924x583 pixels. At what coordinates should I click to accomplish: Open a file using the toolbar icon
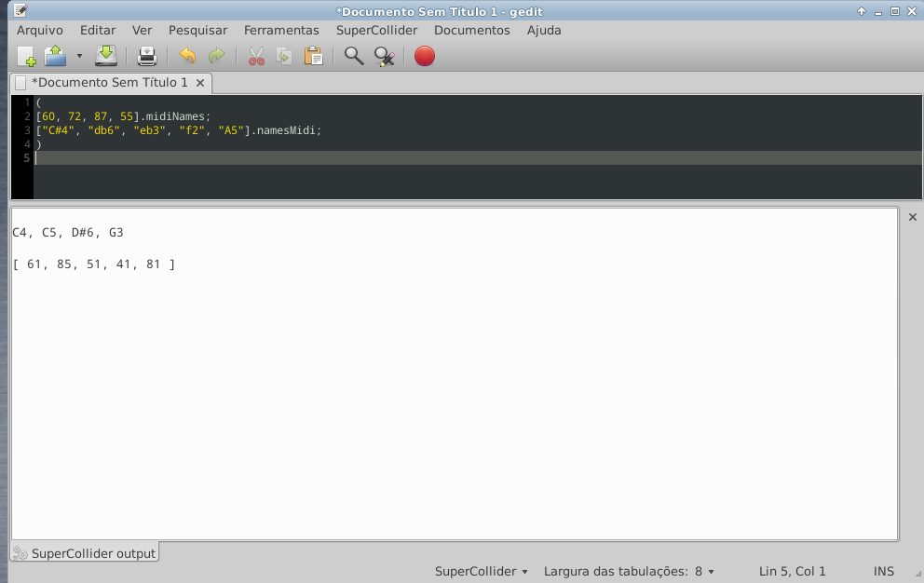click(x=55, y=56)
